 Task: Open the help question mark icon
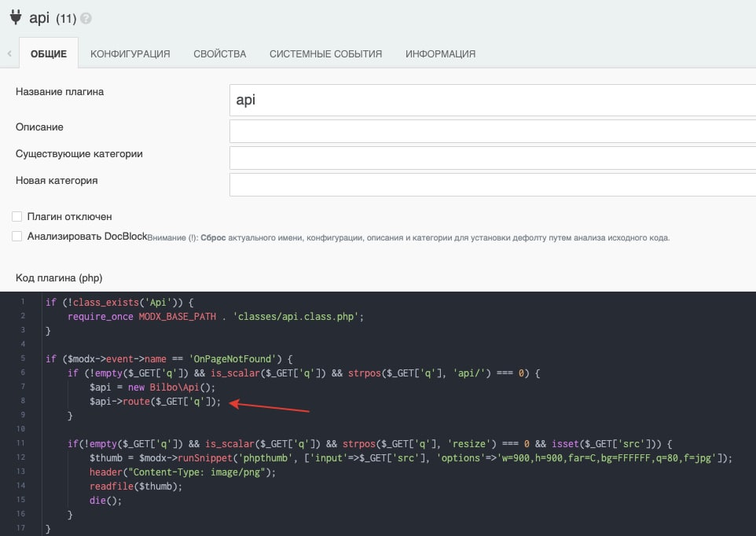tap(86, 18)
